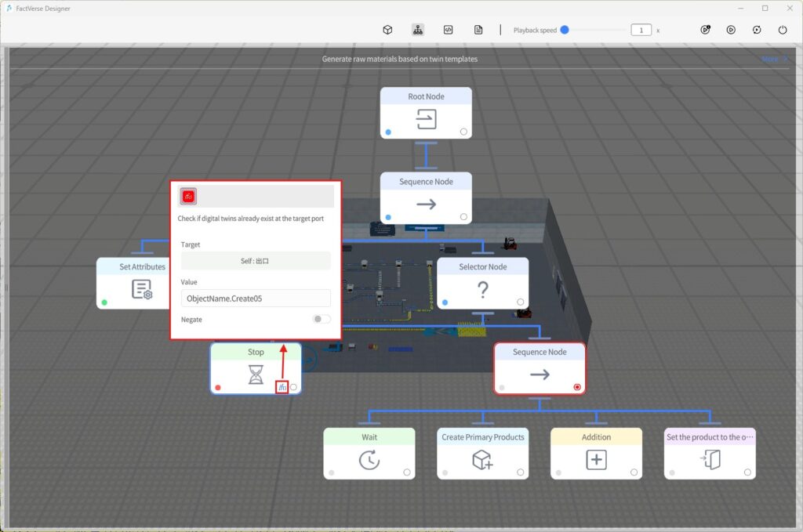Click the Value input field ObjectName.Create05
The image size is (803, 532).
tap(256, 299)
